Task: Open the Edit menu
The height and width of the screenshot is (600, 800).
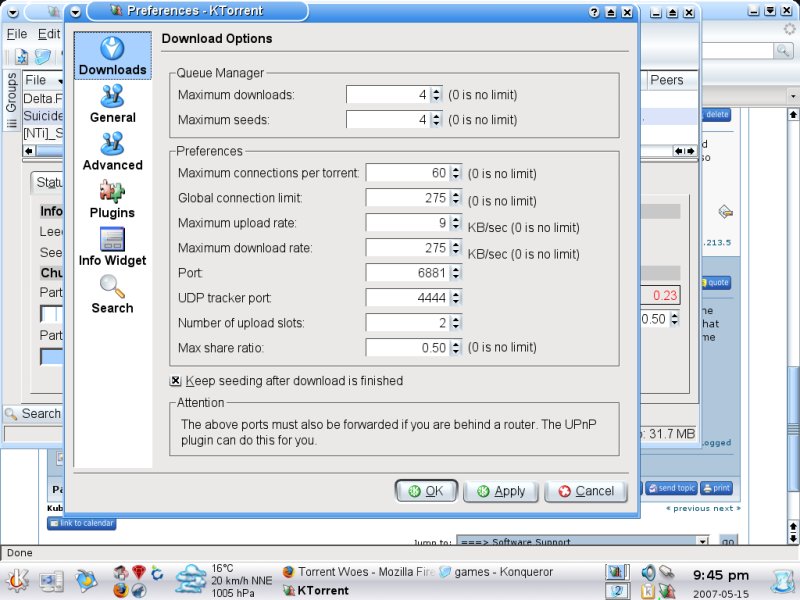Action: (49, 33)
